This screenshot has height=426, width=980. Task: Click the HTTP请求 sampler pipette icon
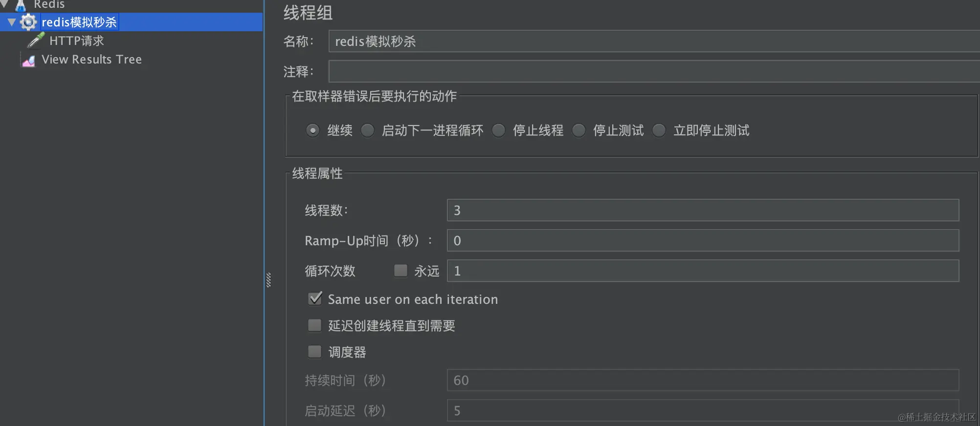click(36, 41)
